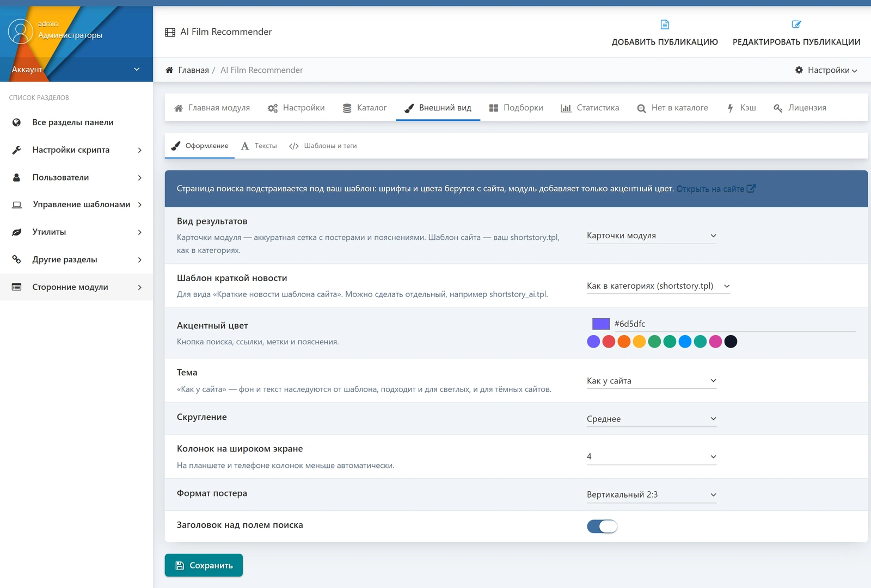Click the film strip icon beside AI Film Recommender

tap(170, 32)
